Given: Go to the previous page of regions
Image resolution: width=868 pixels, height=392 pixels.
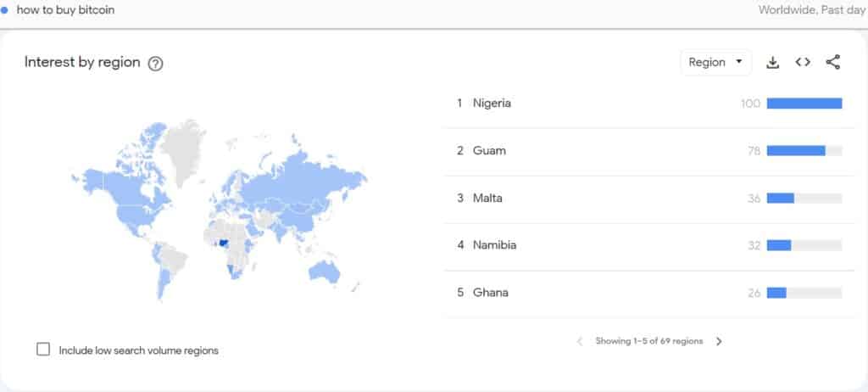Looking at the screenshot, I should point(580,342).
